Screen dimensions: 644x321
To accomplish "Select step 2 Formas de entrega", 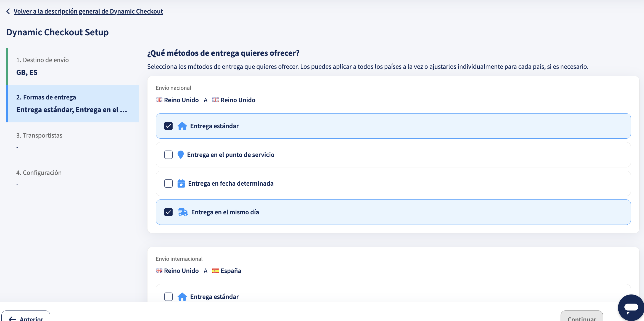I will pyautogui.click(x=73, y=104).
